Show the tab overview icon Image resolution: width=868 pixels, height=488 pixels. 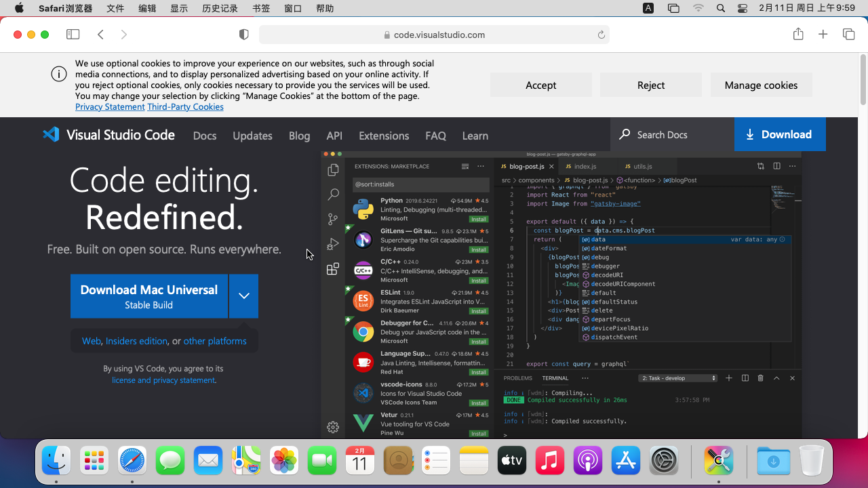(x=848, y=35)
